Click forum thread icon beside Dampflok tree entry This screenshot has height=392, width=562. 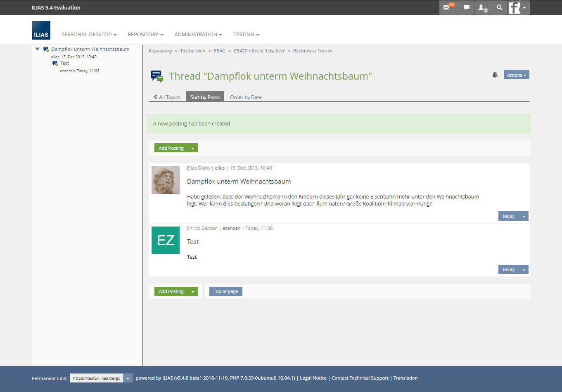[46, 49]
